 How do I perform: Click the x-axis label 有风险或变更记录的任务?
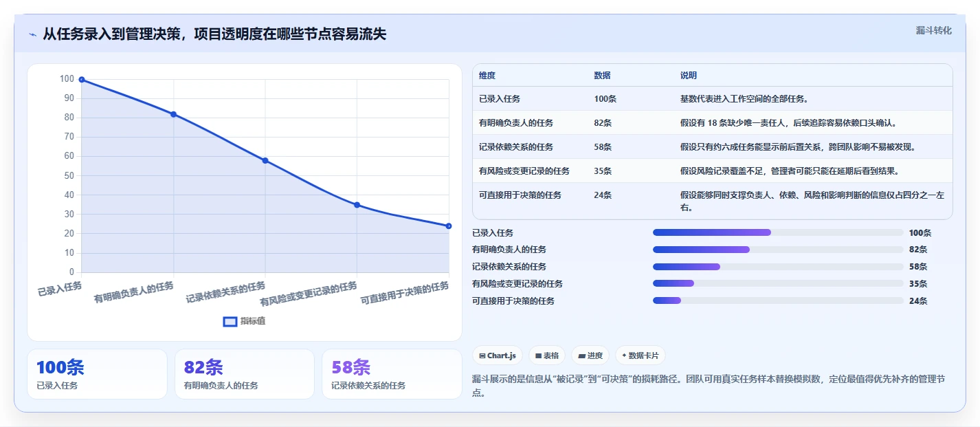pyautogui.click(x=309, y=294)
